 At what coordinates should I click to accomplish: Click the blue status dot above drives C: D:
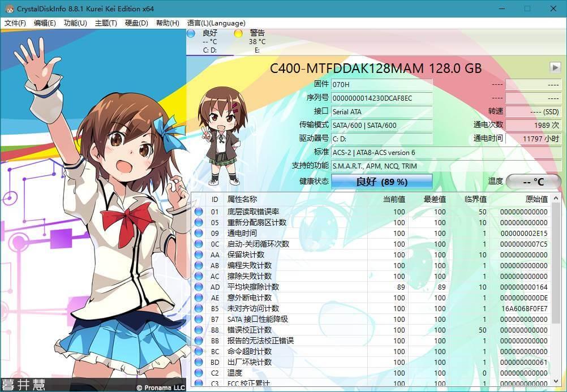tap(191, 33)
